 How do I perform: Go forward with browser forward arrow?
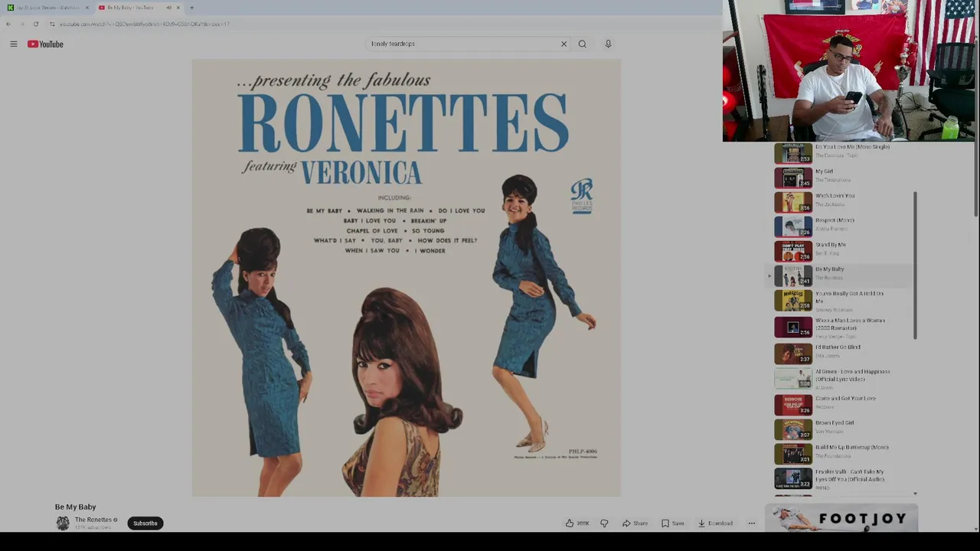pyautogui.click(x=21, y=24)
